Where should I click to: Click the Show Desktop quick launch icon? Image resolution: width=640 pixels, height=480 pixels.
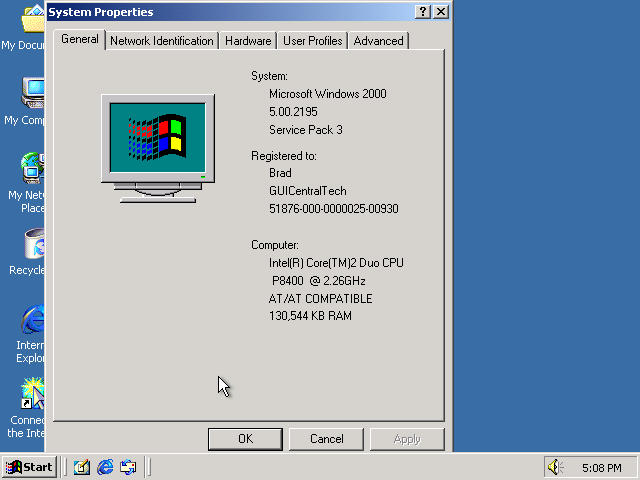tap(82, 467)
